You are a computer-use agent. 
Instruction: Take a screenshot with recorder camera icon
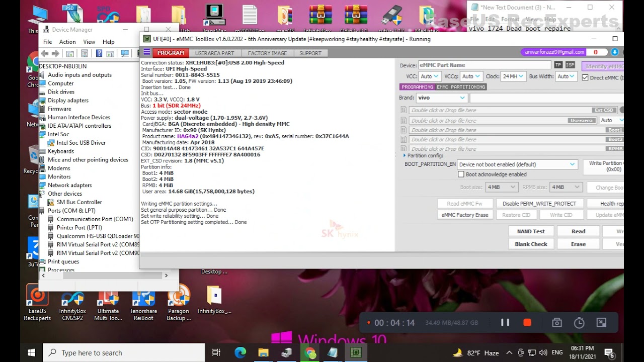coord(557,323)
